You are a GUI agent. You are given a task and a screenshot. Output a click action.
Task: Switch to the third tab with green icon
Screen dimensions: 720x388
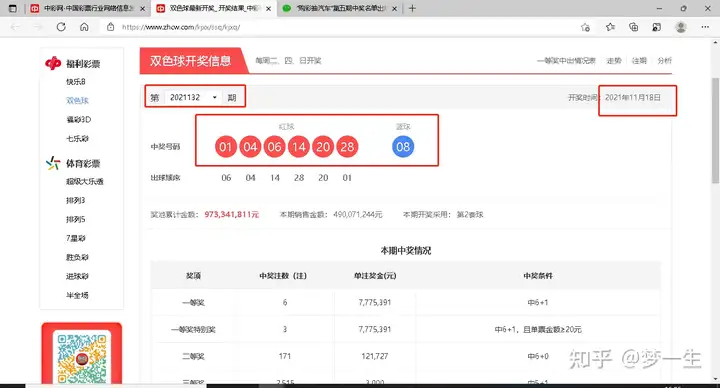pos(340,9)
